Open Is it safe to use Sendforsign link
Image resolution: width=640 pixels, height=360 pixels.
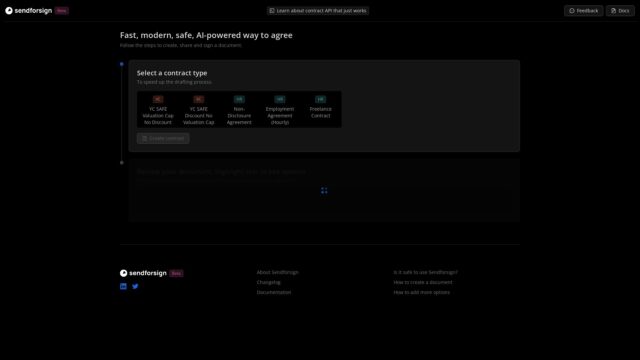pyautogui.click(x=426, y=272)
